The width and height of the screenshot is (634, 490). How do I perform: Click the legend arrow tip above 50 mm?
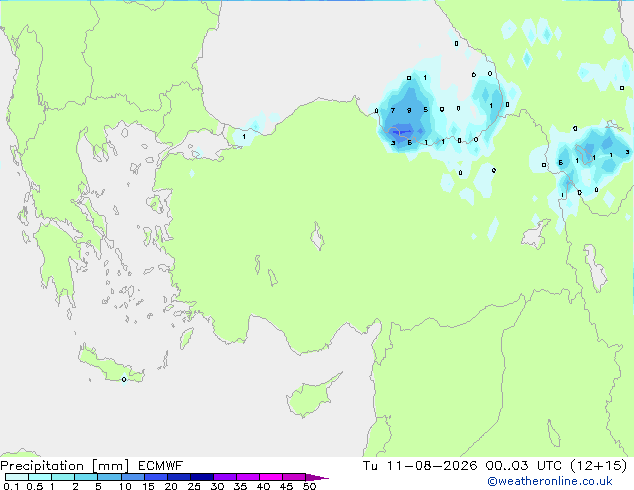(x=317, y=477)
